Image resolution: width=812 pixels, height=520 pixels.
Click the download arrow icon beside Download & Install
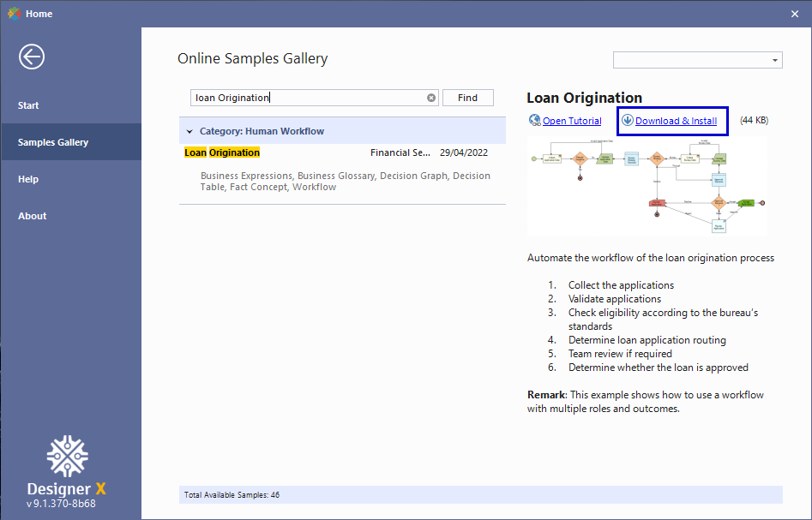[627, 120]
